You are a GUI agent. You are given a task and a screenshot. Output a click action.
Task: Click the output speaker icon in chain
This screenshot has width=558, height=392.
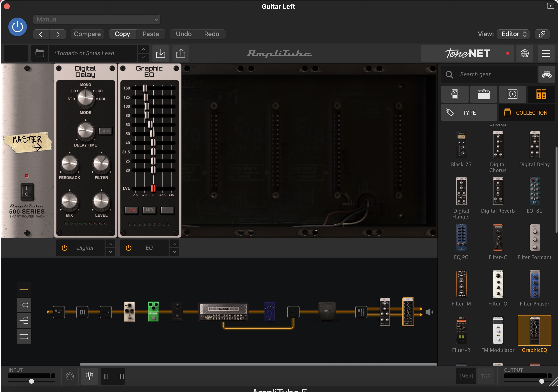tap(429, 312)
